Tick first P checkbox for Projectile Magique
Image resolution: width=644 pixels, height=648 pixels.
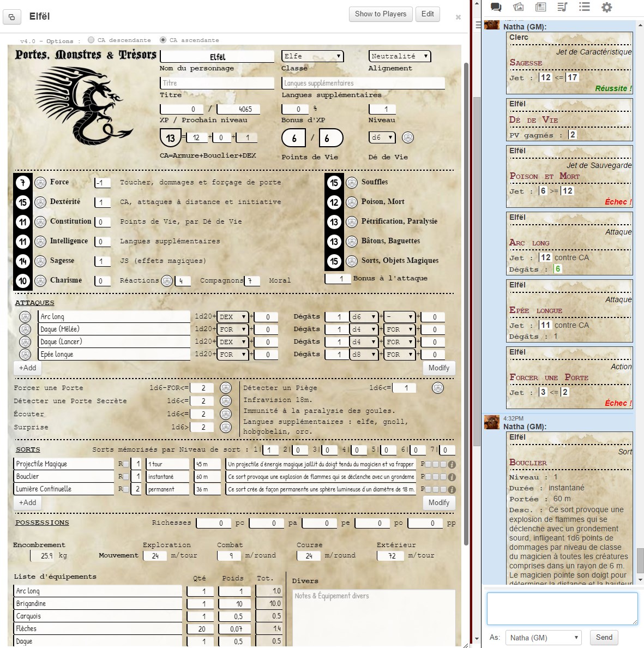pyautogui.click(x=428, y=465)
